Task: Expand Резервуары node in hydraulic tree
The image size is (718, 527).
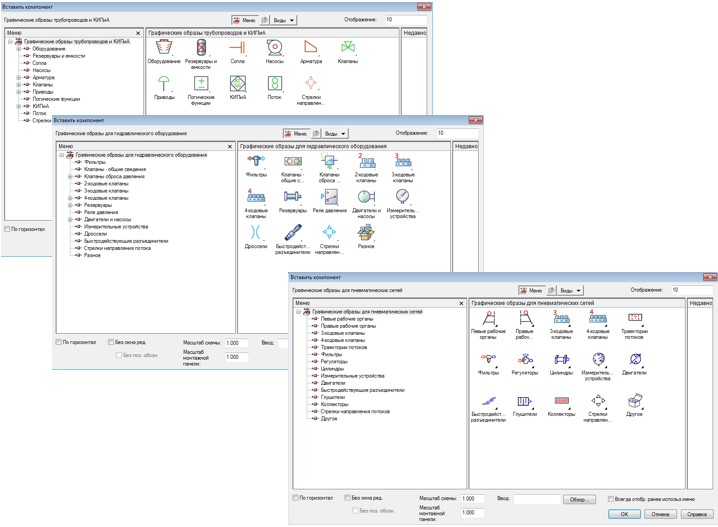Action: point(70,205)
